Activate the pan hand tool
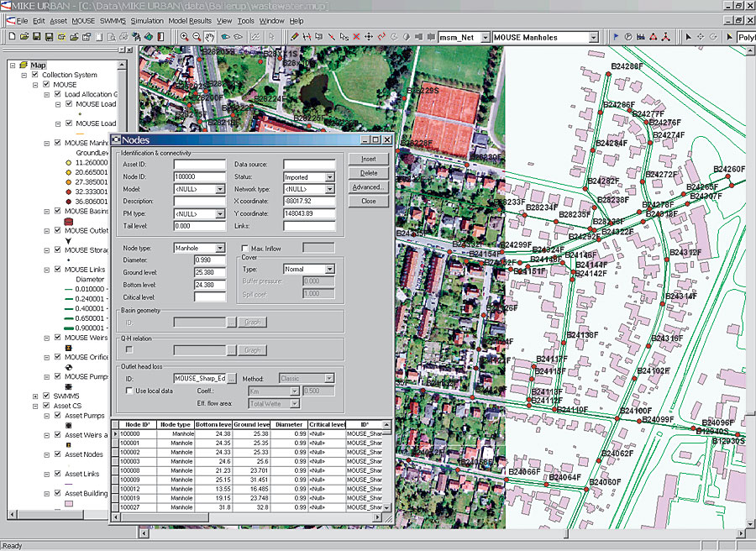This screenshot has height=551, width=756. click(210, 37)
